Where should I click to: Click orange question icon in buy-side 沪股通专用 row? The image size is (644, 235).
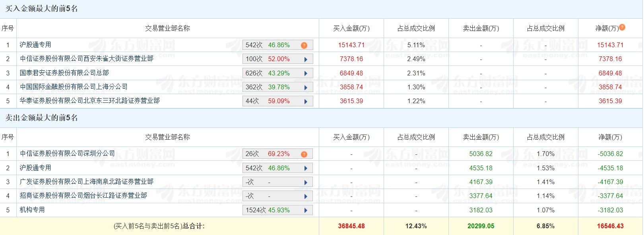(x=304, y=45)
